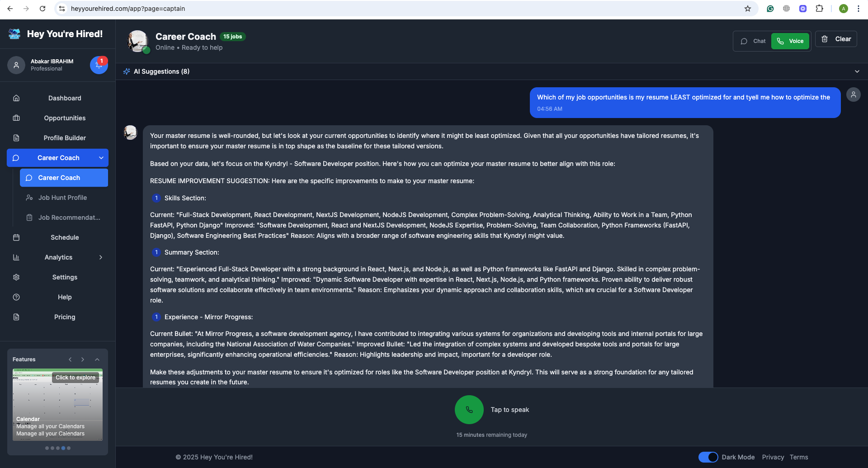Open the Privacy link in footer

[x=773, y=457]
